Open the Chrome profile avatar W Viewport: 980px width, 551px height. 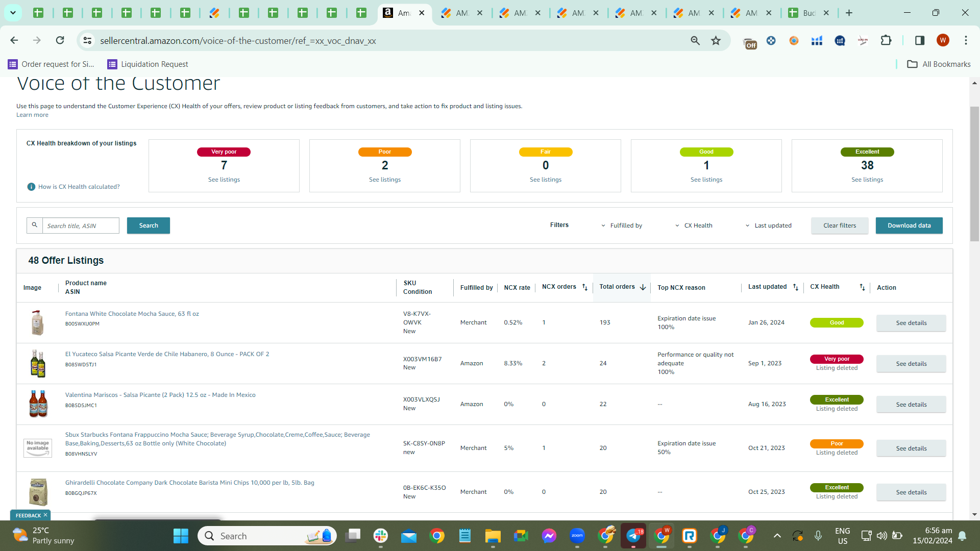[943, 41]
